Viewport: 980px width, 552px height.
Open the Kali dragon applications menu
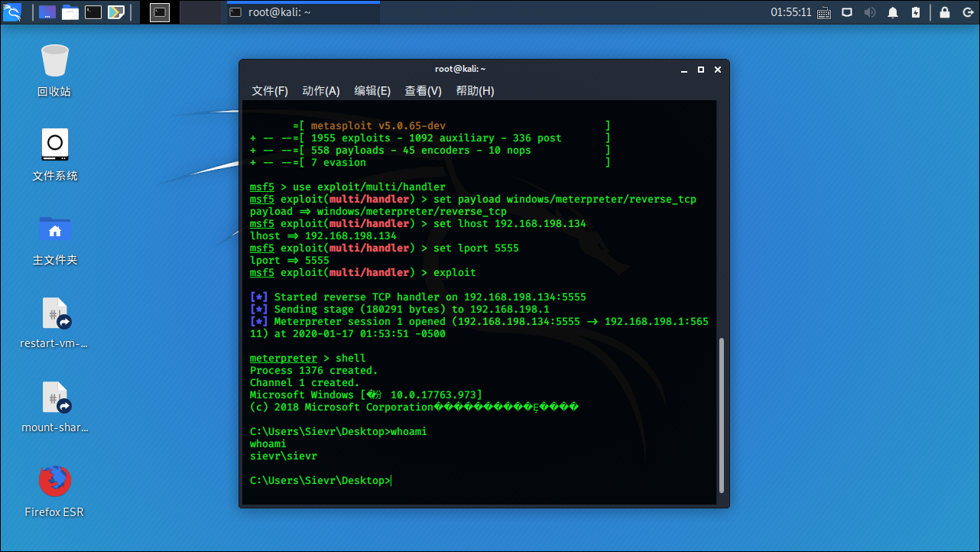(12, 12)
